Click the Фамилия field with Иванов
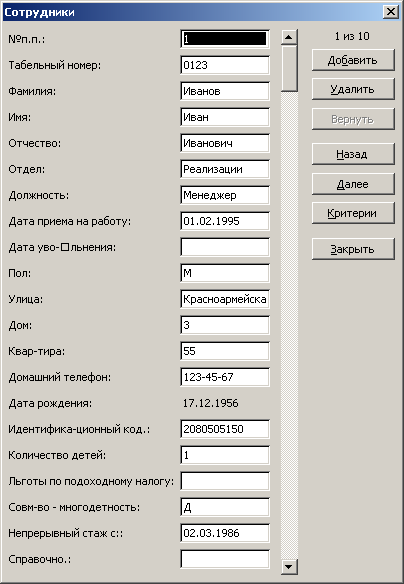 click(225, 91)
